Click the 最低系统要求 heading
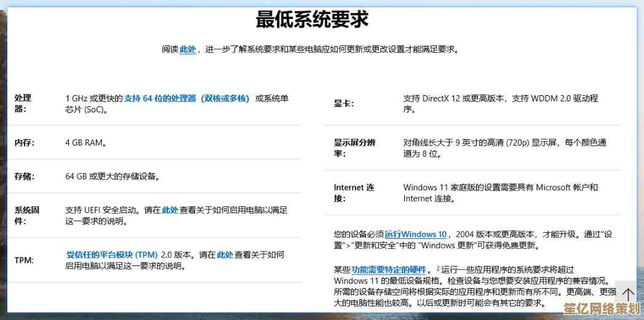644x320 pixels. 312,20
